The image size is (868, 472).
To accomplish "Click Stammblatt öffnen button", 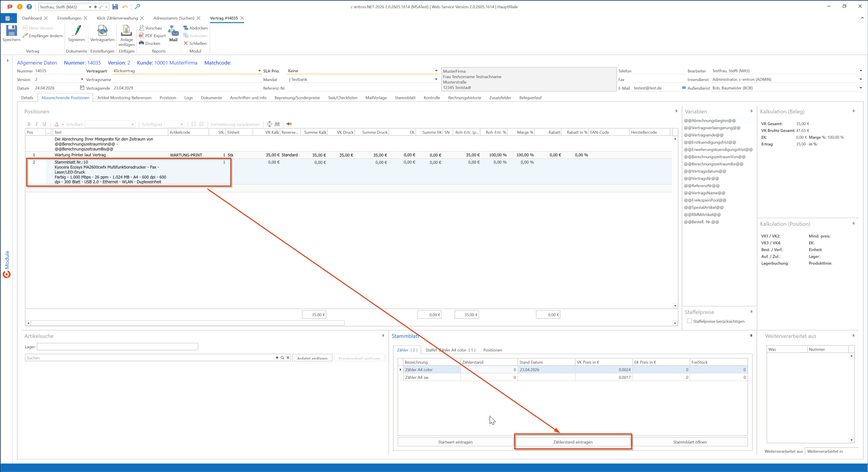I will tap(690, 442).
